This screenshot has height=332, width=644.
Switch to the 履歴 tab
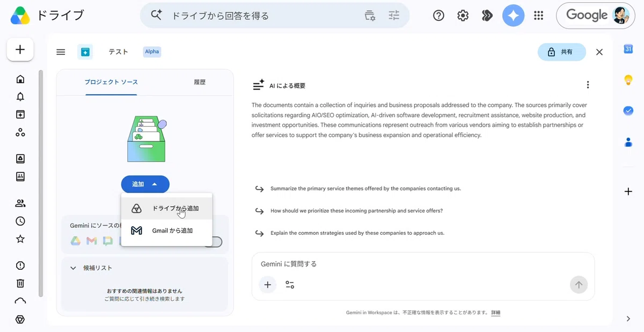click(200, 82)
